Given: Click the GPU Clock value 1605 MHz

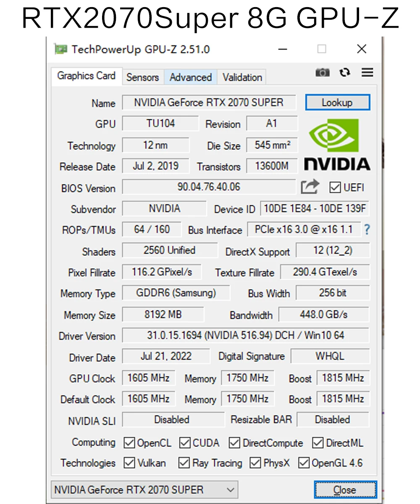Looking at the screenshot, I should 148,378.
